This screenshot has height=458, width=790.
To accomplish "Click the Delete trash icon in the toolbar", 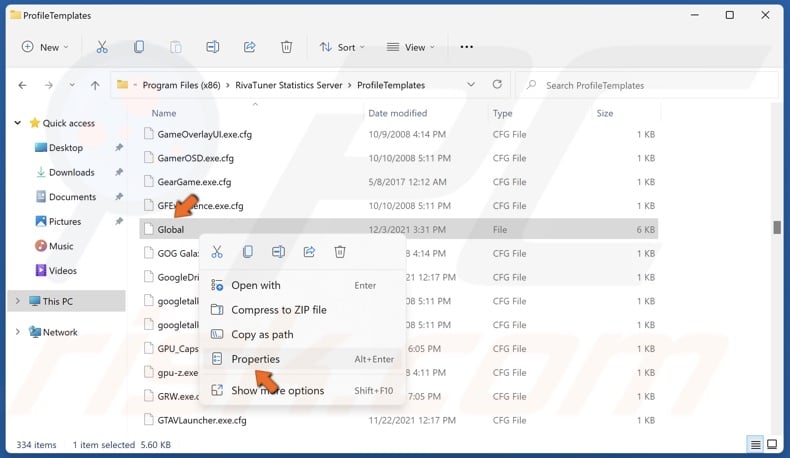I will tap(286, 47).
